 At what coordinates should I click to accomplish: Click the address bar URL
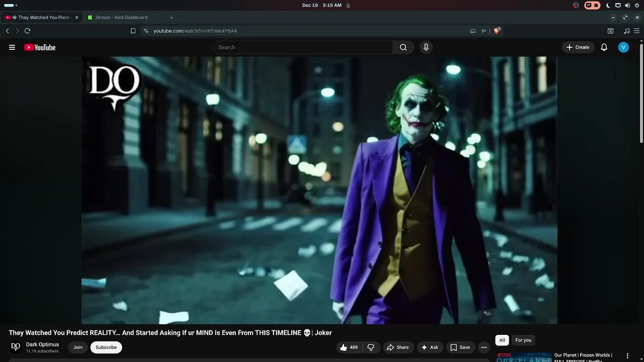coord(195,31)
